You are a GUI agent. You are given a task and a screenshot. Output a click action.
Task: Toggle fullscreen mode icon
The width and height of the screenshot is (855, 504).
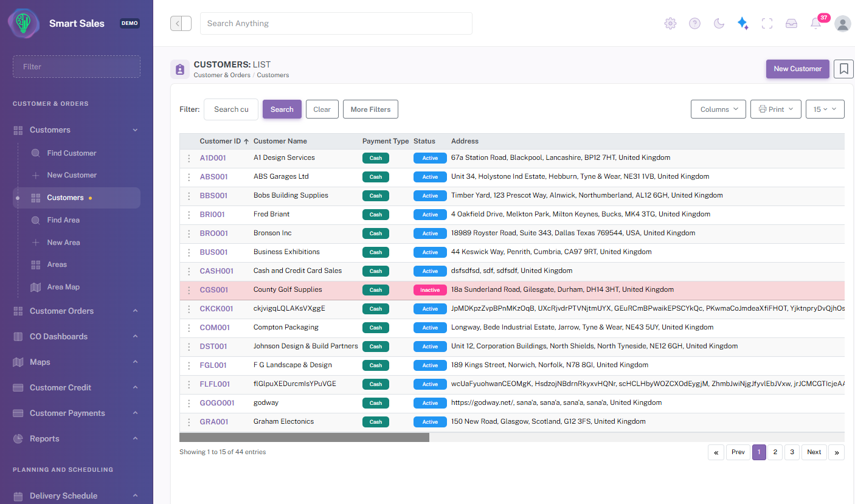pos(767,23)
